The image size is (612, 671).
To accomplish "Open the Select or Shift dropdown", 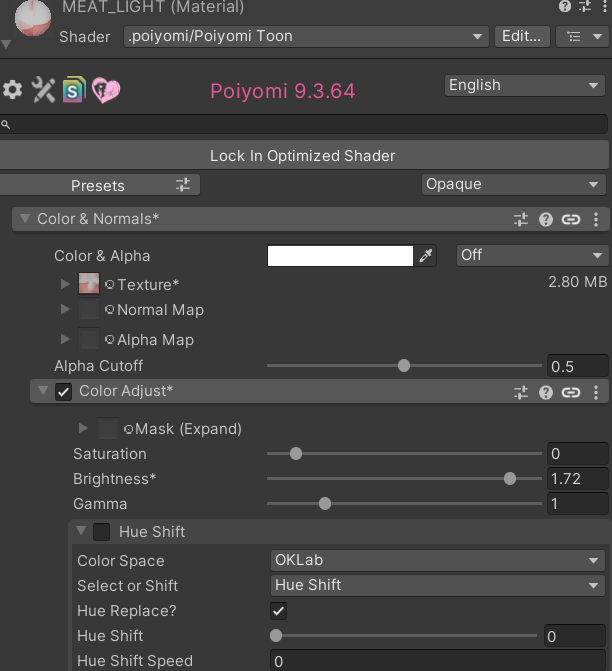I will pyautogui.click(x=438, y=585).
